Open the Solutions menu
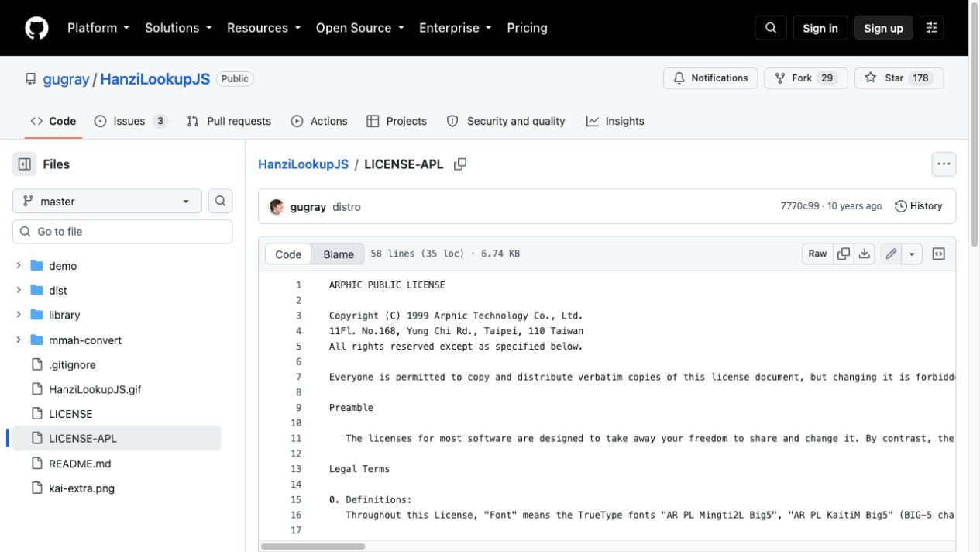The height and width of the screenshot is (552, 980). pyautogui.click(x=178, y=28)
